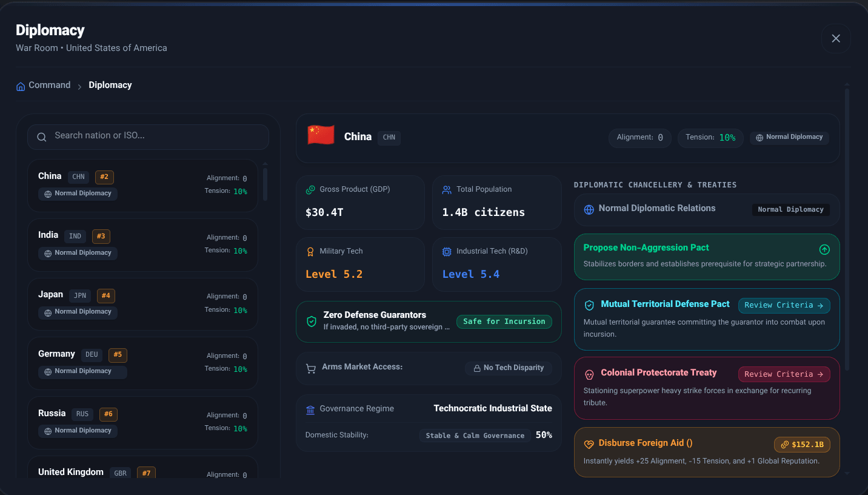Click the cart icon beside Arms Market Access
Image resolution: width=868 pixels, height=495 pixels.
[311, 368]
